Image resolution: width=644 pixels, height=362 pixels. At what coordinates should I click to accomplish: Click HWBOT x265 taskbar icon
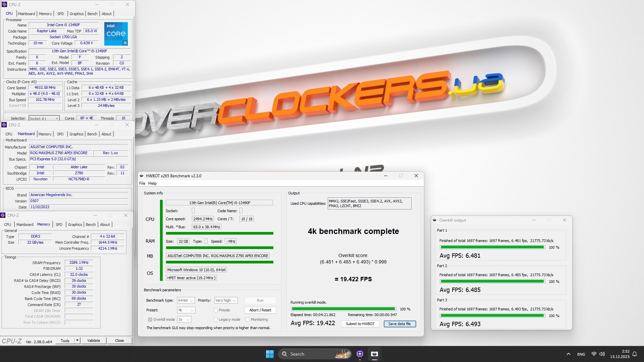click(x=375, y=354)
